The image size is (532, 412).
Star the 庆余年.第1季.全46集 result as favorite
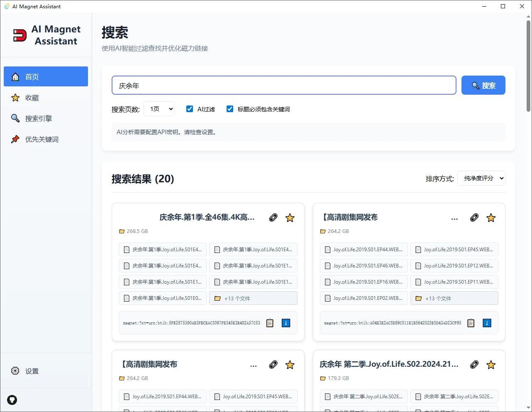[x=290, y=218]
